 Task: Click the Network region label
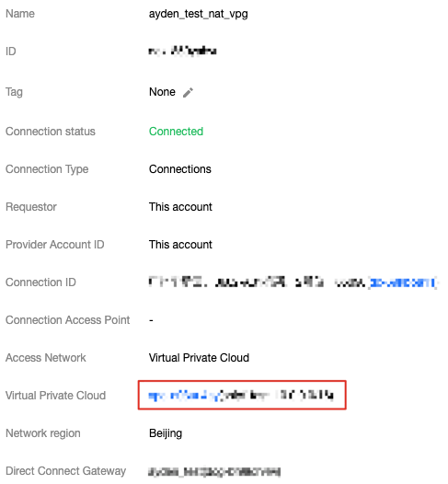43,433
